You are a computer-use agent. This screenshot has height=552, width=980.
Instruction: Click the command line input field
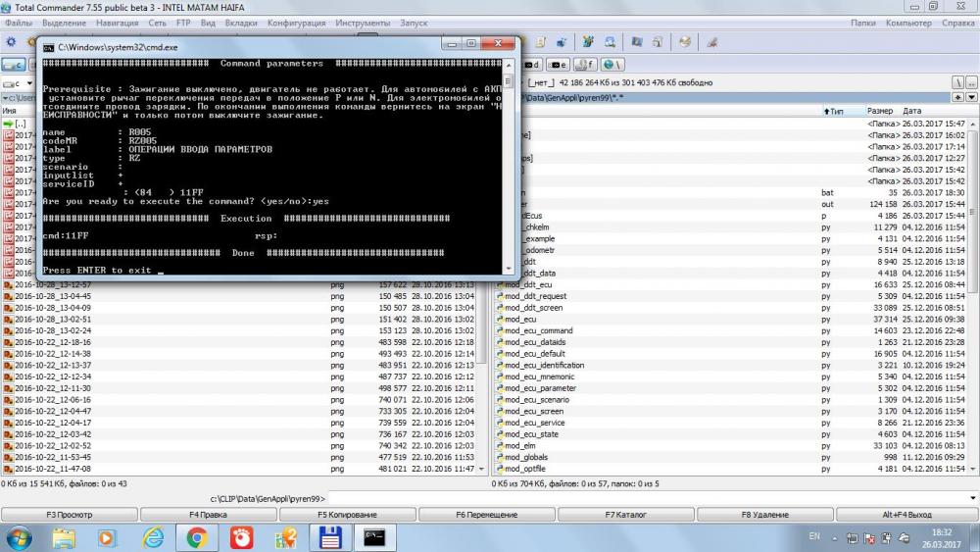point(648,498)
